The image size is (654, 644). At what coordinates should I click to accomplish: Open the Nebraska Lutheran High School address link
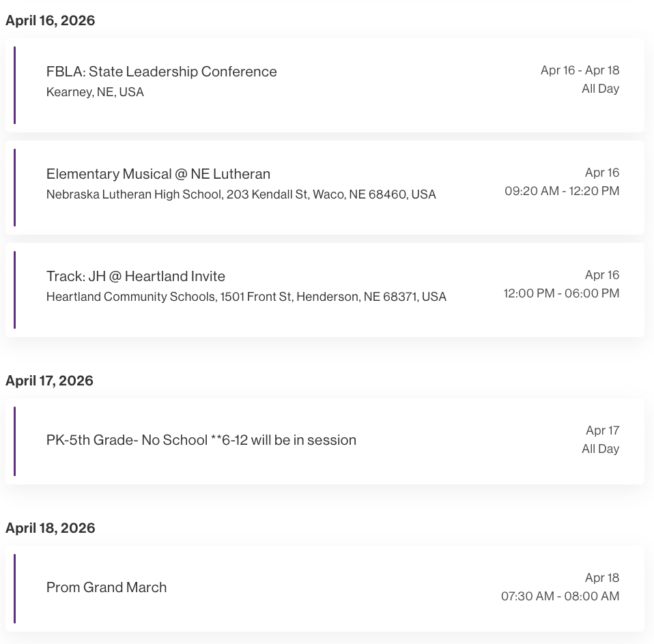click(x=241, y=194)
